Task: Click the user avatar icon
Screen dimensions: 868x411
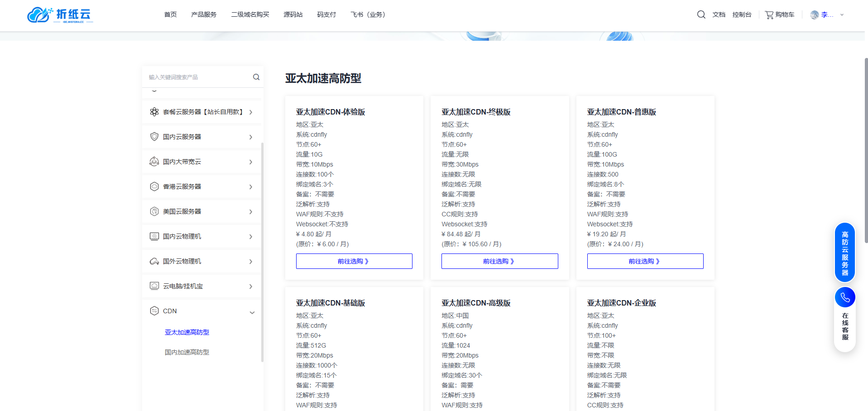Action: pos(815,15)
